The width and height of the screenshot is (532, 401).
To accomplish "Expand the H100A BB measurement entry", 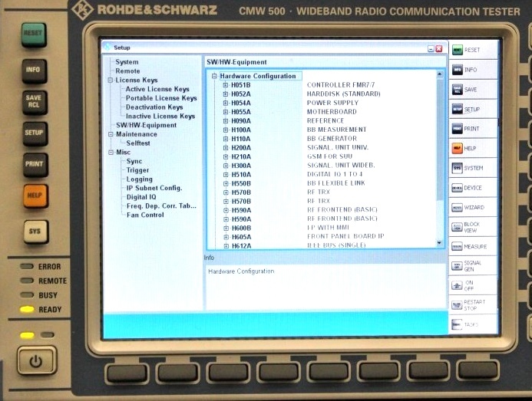I will click(x=226, y=130).
